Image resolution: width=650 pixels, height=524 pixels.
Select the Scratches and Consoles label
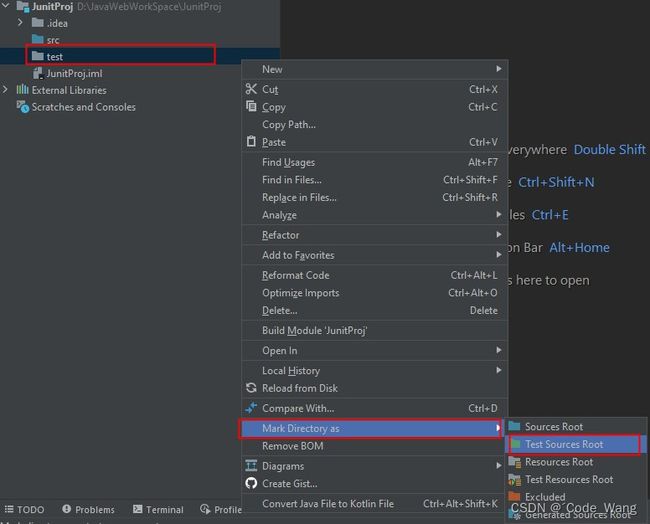click(x=83, y=107)
